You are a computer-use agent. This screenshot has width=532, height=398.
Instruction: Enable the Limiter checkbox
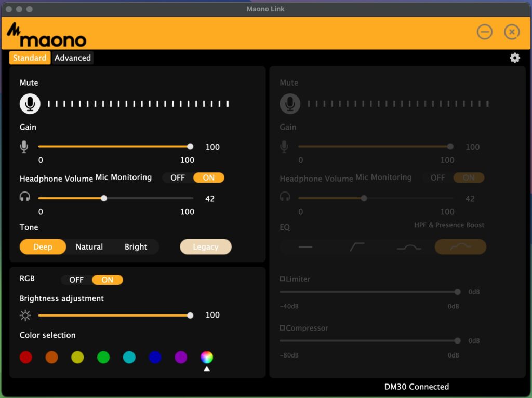282,279
